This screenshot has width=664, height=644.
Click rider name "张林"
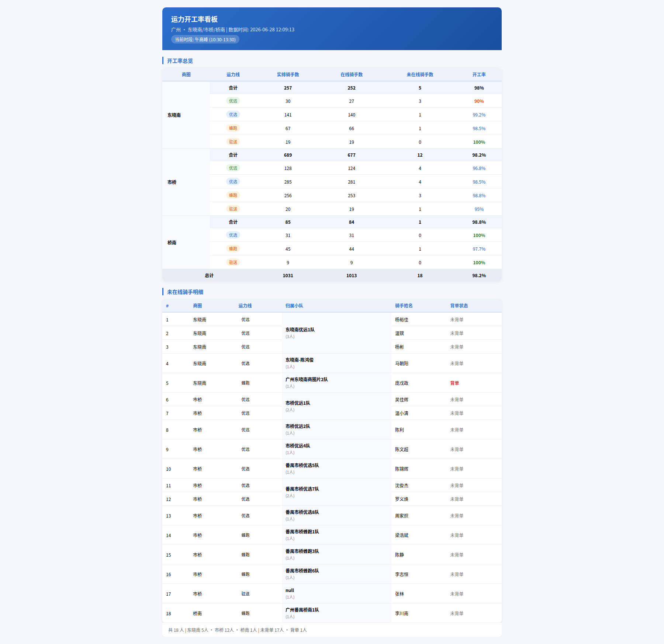coord(400,594)
